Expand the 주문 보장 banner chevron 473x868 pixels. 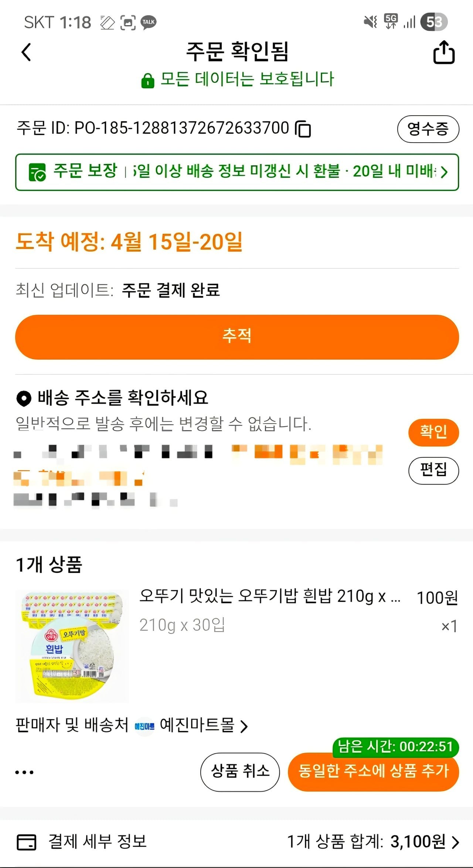click(x=445, y=172)
